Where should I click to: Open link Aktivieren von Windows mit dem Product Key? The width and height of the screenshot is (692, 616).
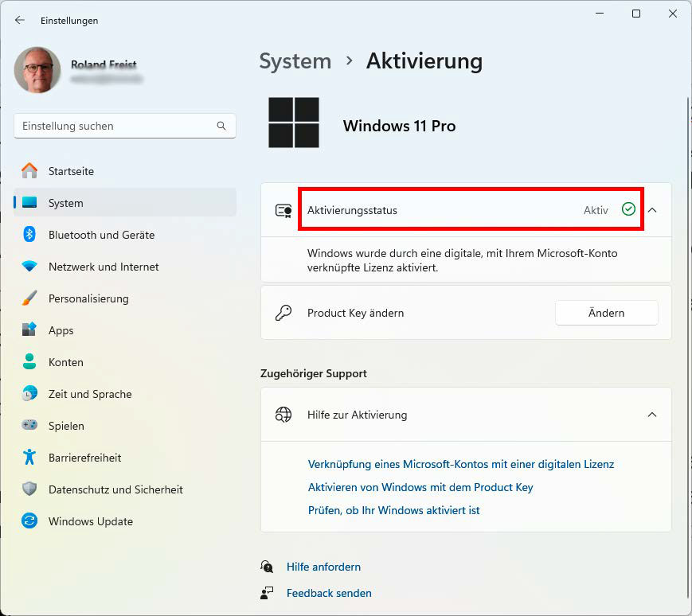[420, 487]
